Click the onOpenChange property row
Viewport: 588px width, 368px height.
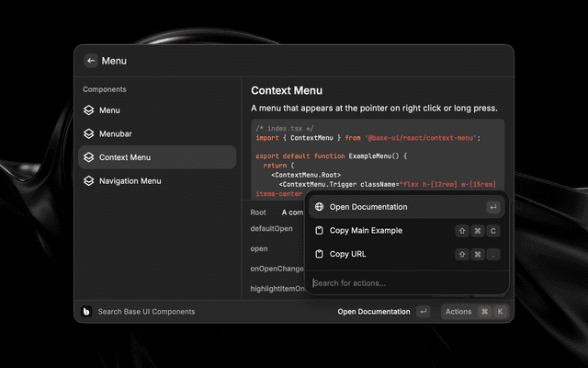[x=274, y=269]
